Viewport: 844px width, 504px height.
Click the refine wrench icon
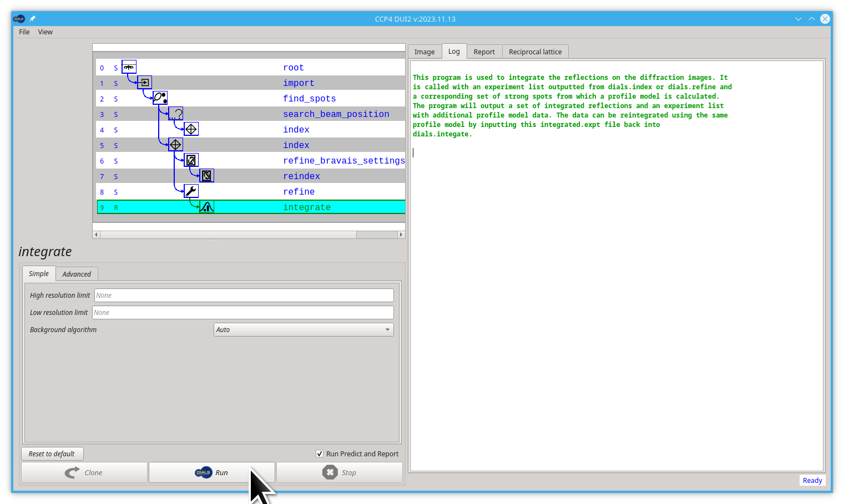[x=191, y=191]
